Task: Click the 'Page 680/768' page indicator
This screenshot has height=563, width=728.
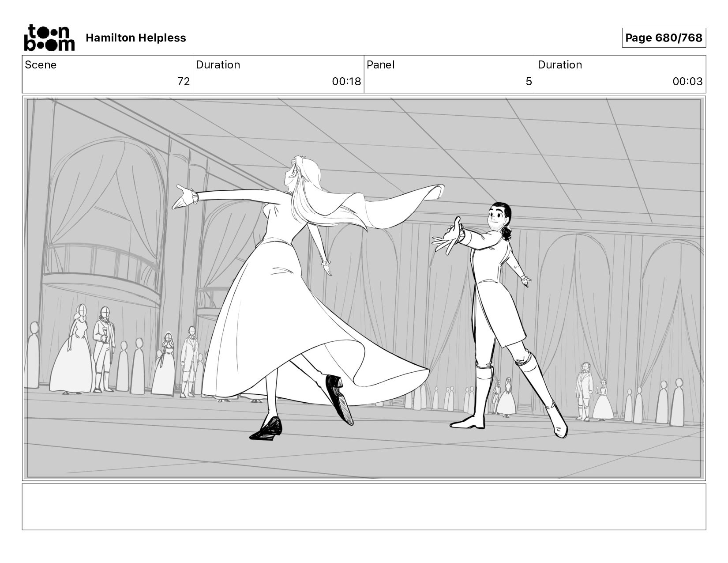Action: (664, 38)
